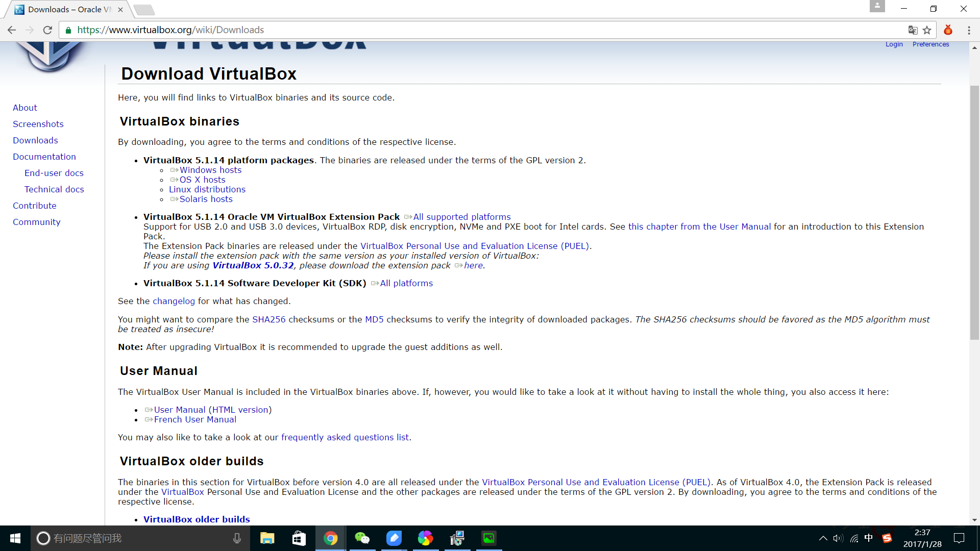
Task: Click the Login link
Action: 894,44
